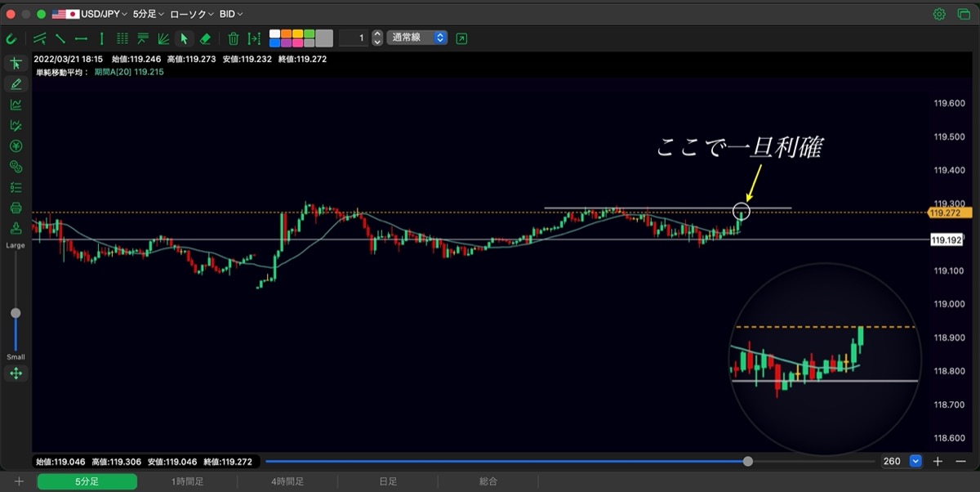
Task: Open the BID price type dropdown
Action: (231, 14)
